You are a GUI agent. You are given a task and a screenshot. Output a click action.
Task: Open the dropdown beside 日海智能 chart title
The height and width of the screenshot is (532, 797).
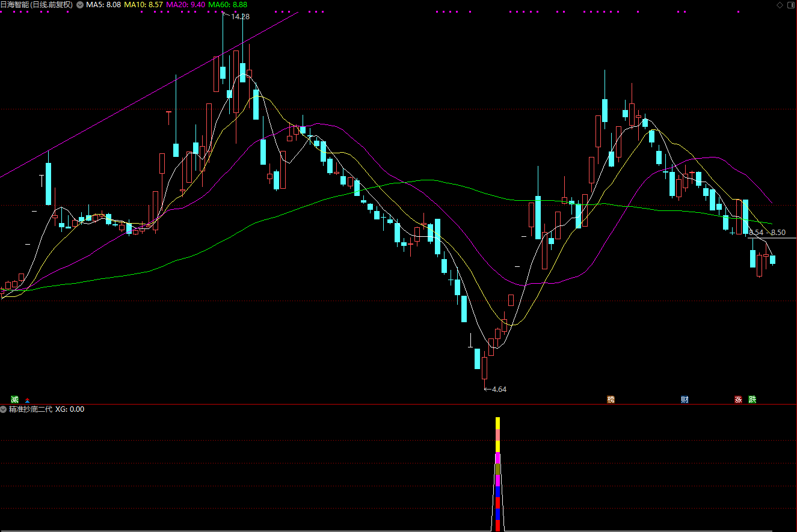(x=80, y=5)
